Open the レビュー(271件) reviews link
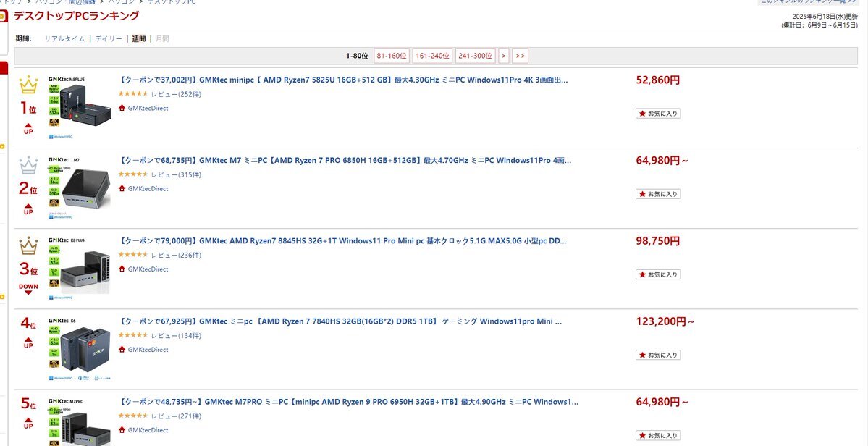This screenshot has height=446, width=868. (x=176, y=416)
